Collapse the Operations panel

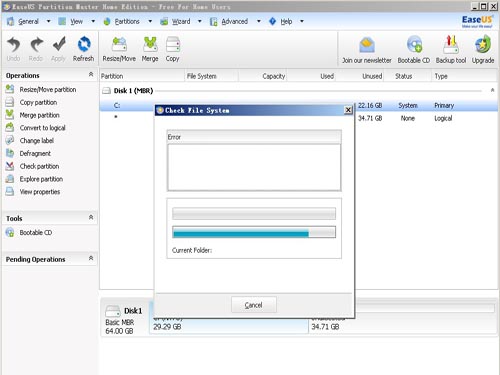pyautogui.click(x=91, y=74)
